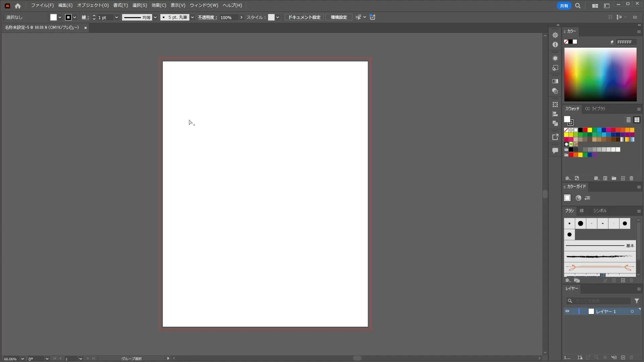This screenshot has height=362, width=644.
Task: Open the Comments speech bubble panel icon
Action: [x=555, y=150]
